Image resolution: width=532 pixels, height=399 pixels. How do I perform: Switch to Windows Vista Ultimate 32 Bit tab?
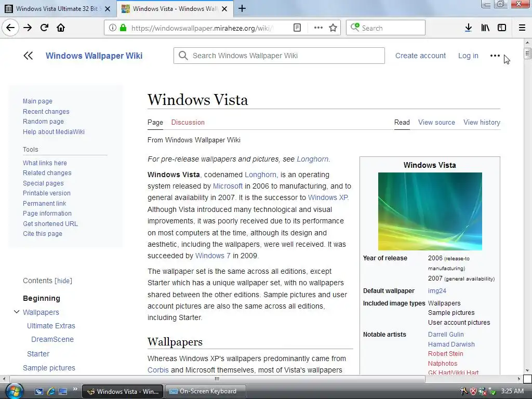58,9
